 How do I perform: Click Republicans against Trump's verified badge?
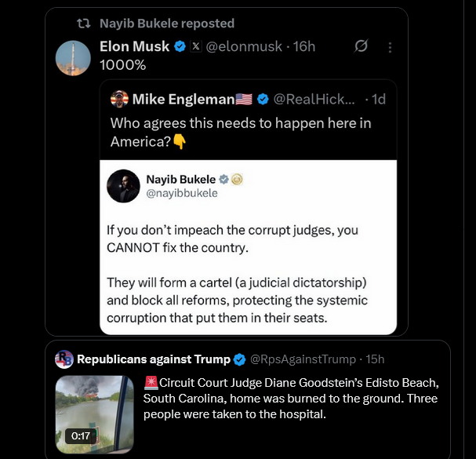240,359
